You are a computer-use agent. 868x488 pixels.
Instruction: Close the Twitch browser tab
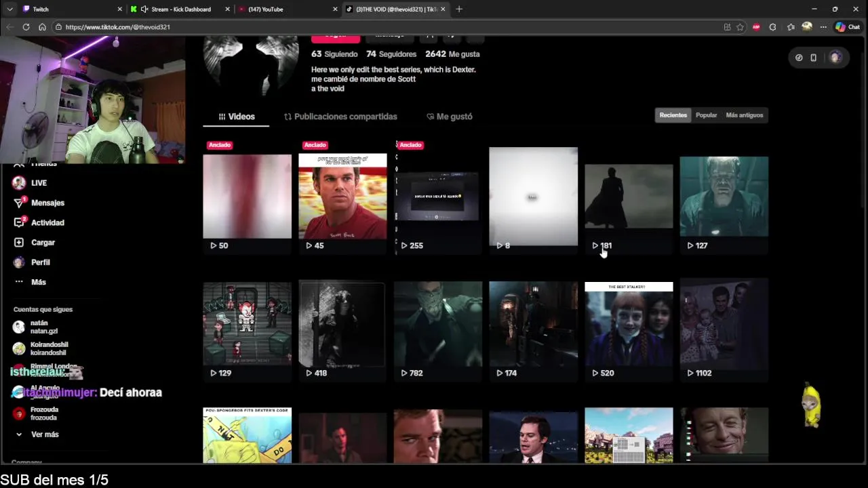pyautogui.click(x=120, y=9)
